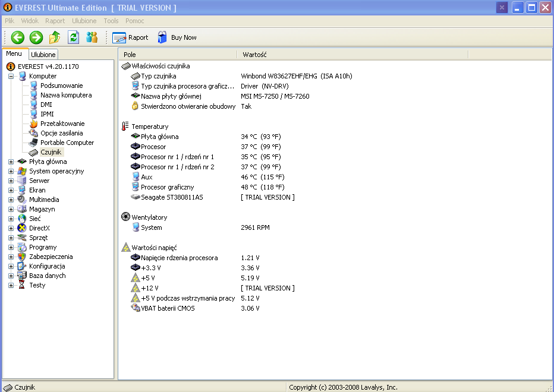
Task: Select Nazwa komputera in the tree
Action: (66, 95)
